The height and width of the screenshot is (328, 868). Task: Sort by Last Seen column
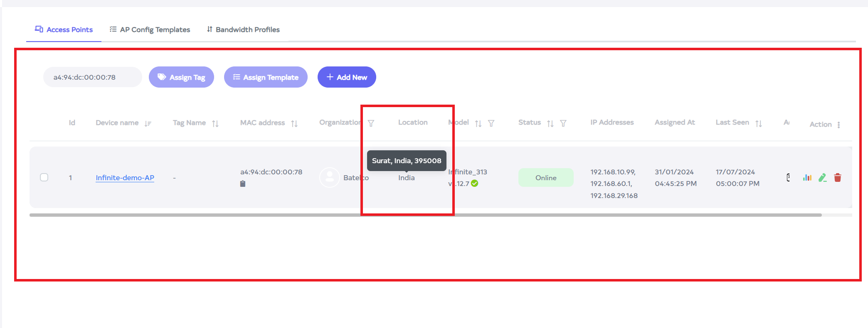pos(759,124)
